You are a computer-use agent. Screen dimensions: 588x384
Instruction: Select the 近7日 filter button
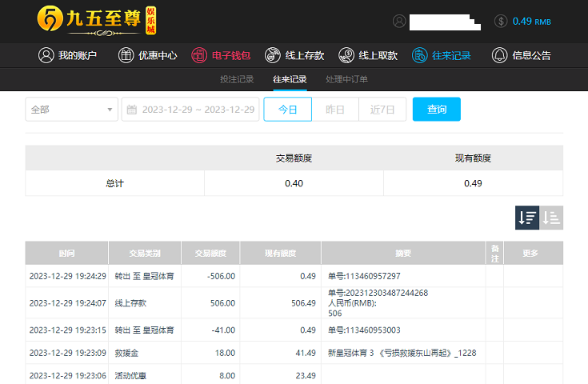382,110
